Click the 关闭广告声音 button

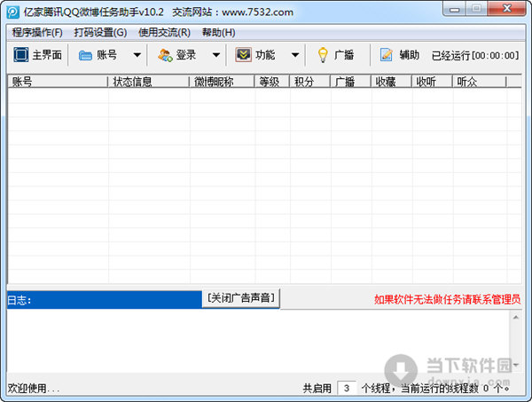(241, 298)
